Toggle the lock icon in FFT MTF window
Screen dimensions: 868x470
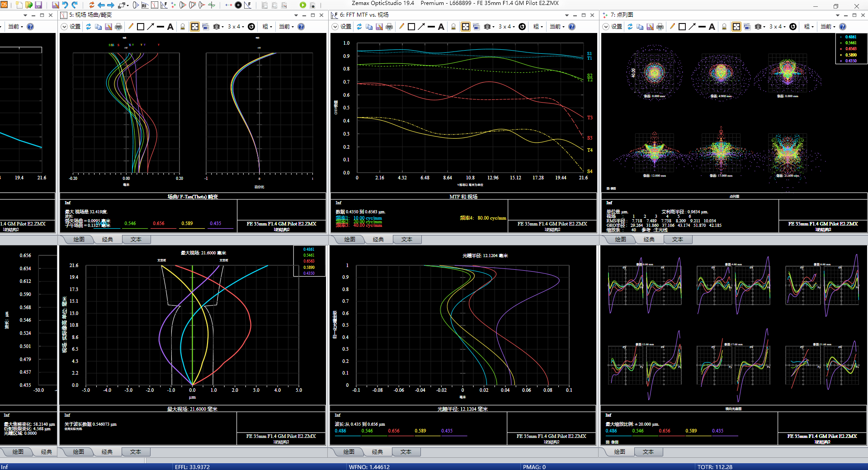(453, 27)
